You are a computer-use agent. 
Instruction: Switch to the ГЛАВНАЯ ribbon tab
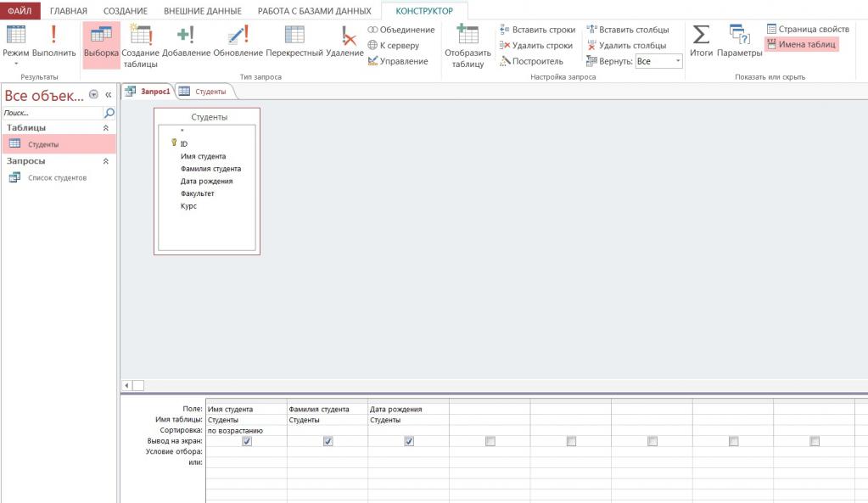click(69, 10)
